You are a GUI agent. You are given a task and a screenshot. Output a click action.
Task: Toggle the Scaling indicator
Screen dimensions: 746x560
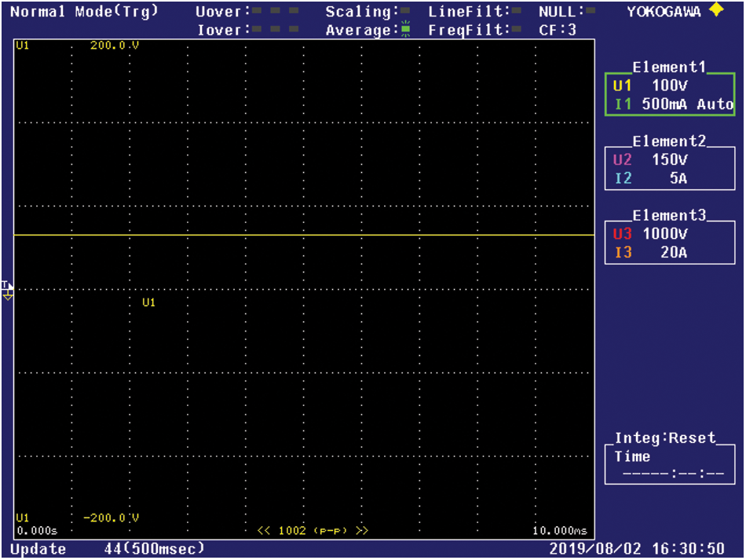coord(406,12)
